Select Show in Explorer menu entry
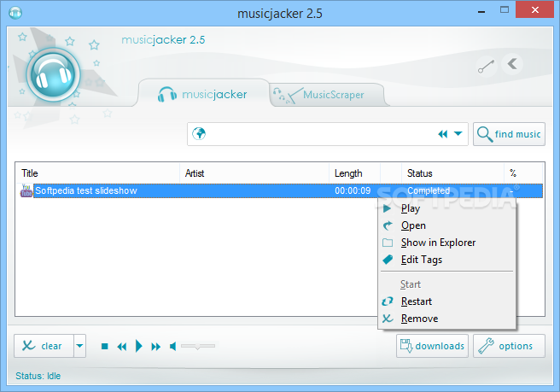The width and height of the screenshot is (560, 392). [446, 243]
